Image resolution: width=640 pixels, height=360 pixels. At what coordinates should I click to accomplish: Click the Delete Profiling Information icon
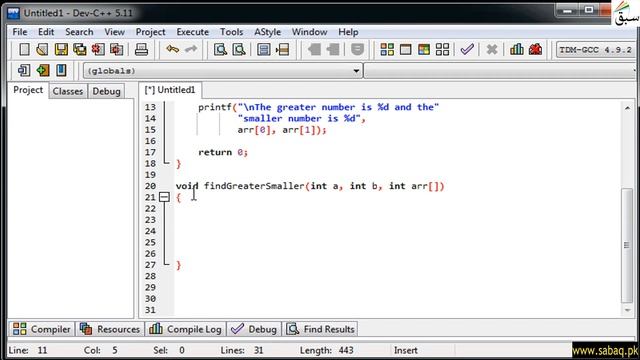(536, 50)
